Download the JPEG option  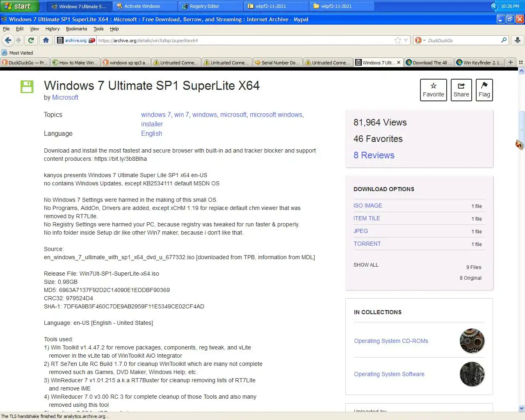click(361, 231)
